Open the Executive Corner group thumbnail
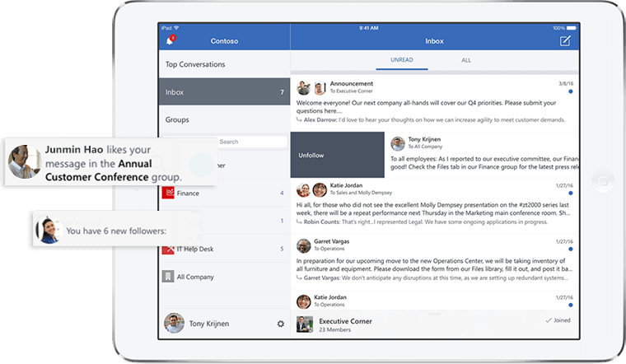 tap(304, 324)
